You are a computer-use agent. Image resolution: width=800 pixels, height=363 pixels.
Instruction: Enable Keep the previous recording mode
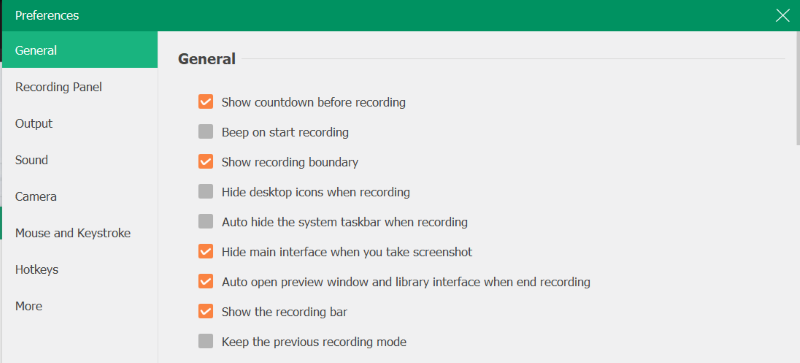206,341
